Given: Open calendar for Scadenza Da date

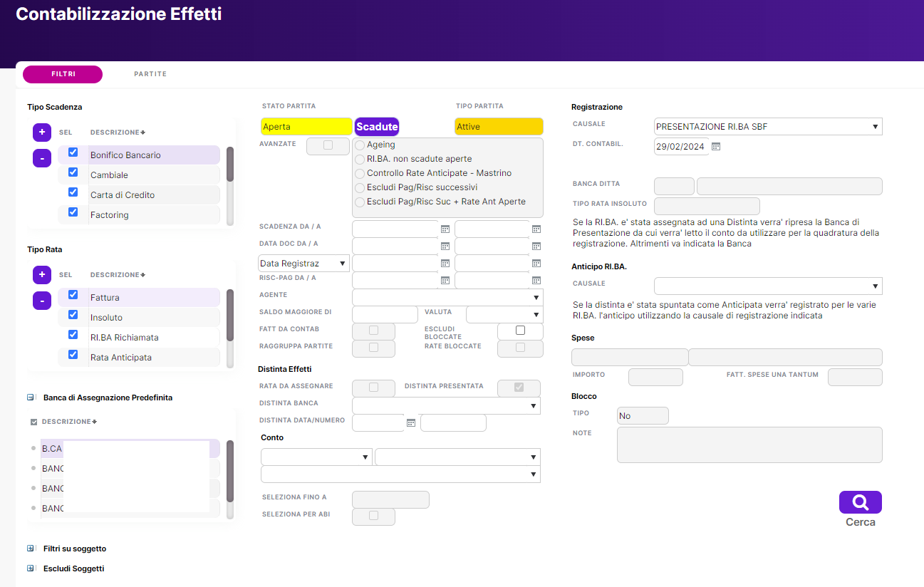Looking at the screenshot, I should (x=445, y=229).
